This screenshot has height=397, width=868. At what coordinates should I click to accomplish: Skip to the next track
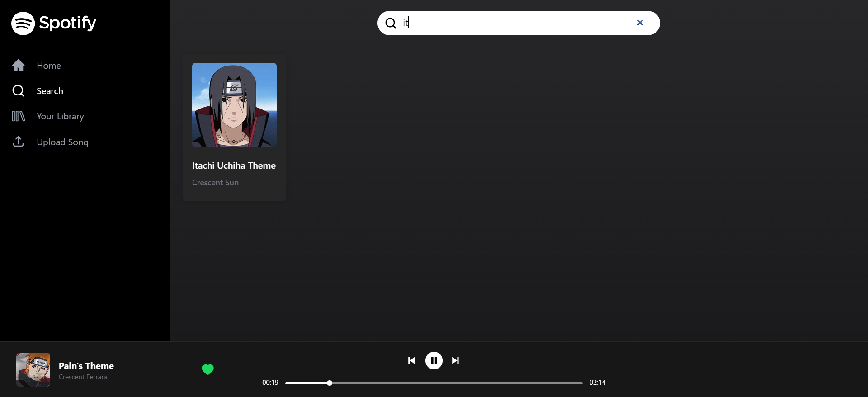[455, 360]
